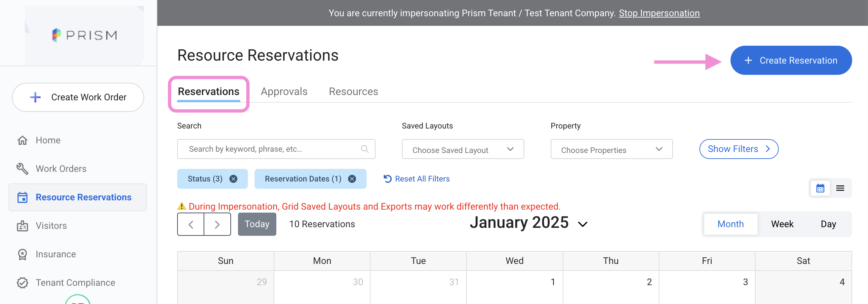
Task: Click the Stop Impersonation link
Action: click(659, 13)
